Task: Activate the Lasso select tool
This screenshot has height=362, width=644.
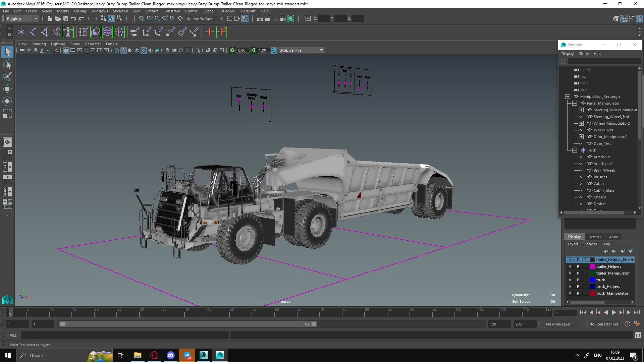Action: tap(7, 64)
